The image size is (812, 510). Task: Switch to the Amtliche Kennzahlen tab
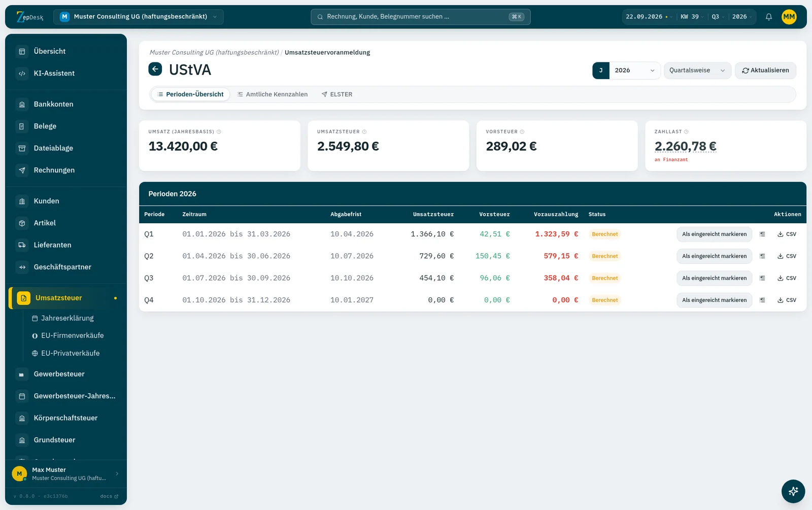(x=273, y=94)
